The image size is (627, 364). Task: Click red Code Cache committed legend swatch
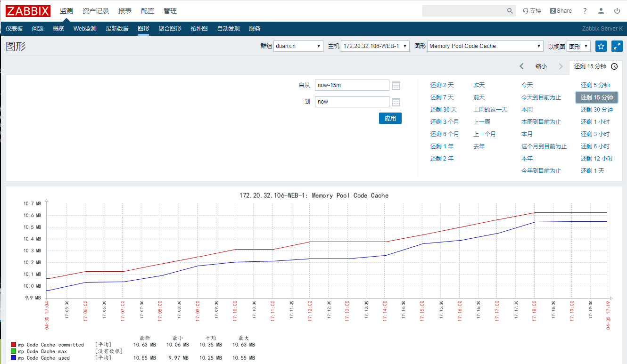(14, 345)
